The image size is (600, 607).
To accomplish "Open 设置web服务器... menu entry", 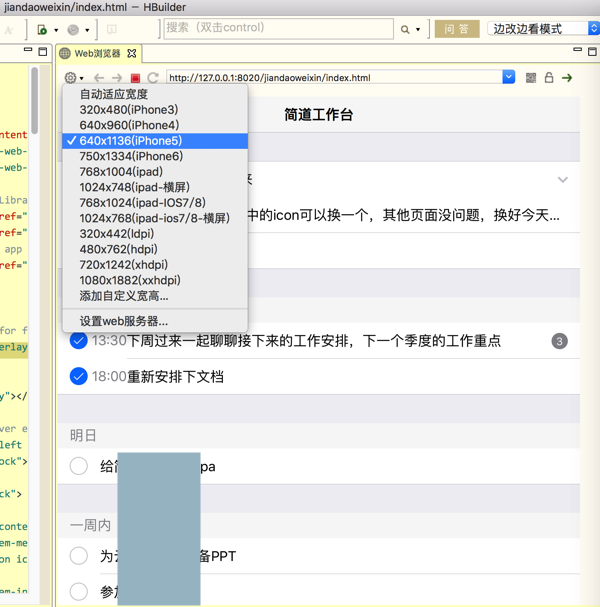I will tap(155, 321).
